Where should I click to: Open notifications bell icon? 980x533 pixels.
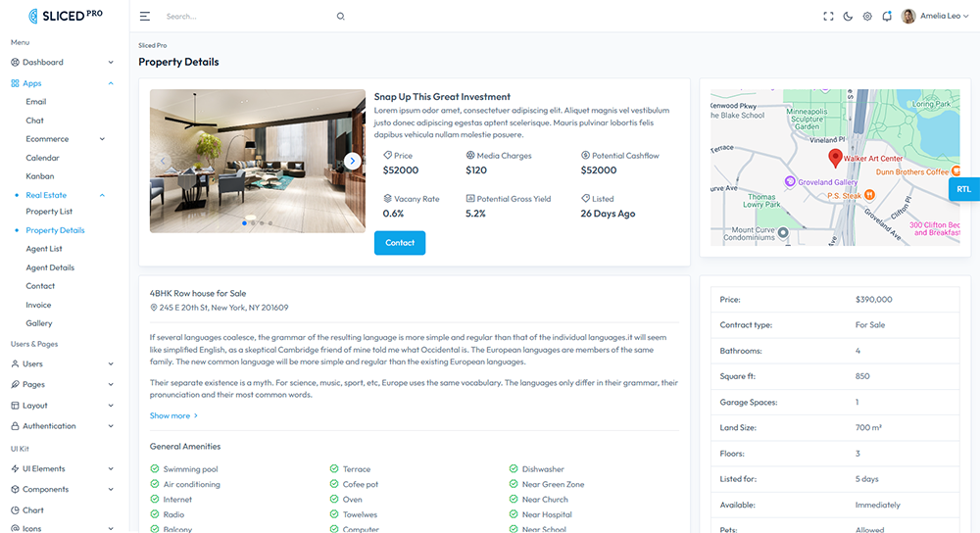pyautogui.click(x=887, y=17)
